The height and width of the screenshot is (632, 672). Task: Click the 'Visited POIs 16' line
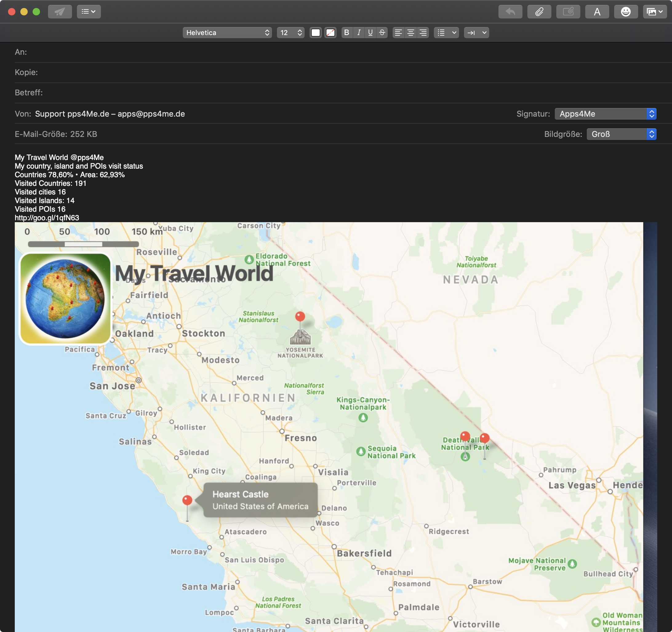[x=40, y=209]
